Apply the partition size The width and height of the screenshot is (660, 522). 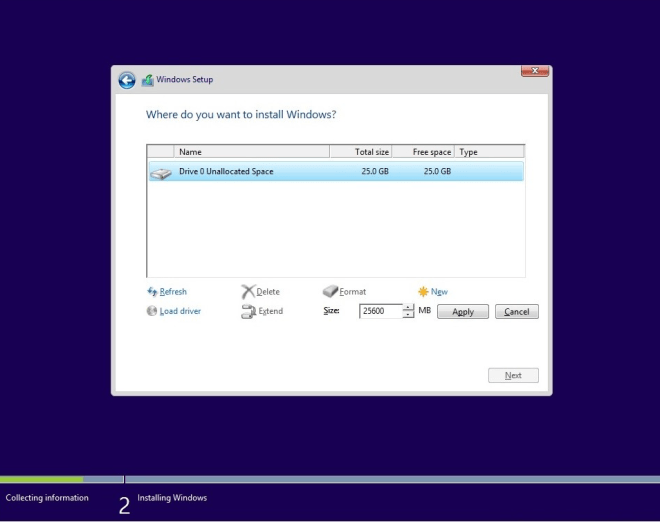[x=463, y=312]
